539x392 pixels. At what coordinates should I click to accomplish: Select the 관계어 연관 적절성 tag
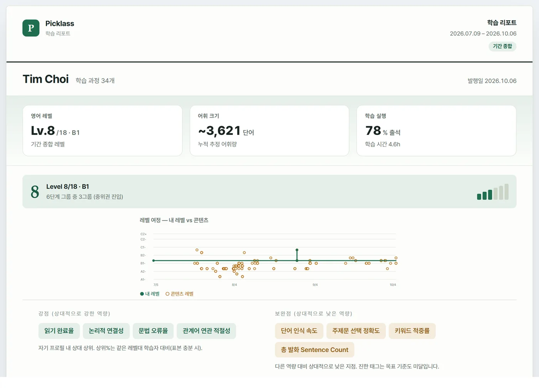[x=206, y=331]
